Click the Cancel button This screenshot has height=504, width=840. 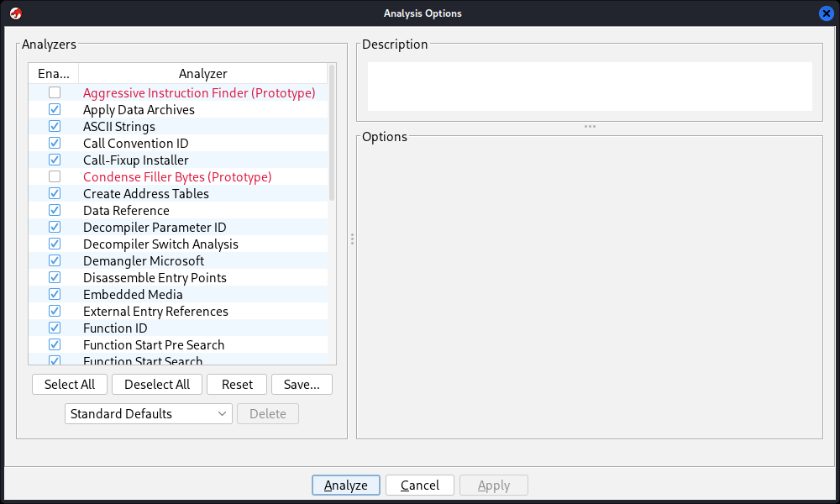coord(420,486)
